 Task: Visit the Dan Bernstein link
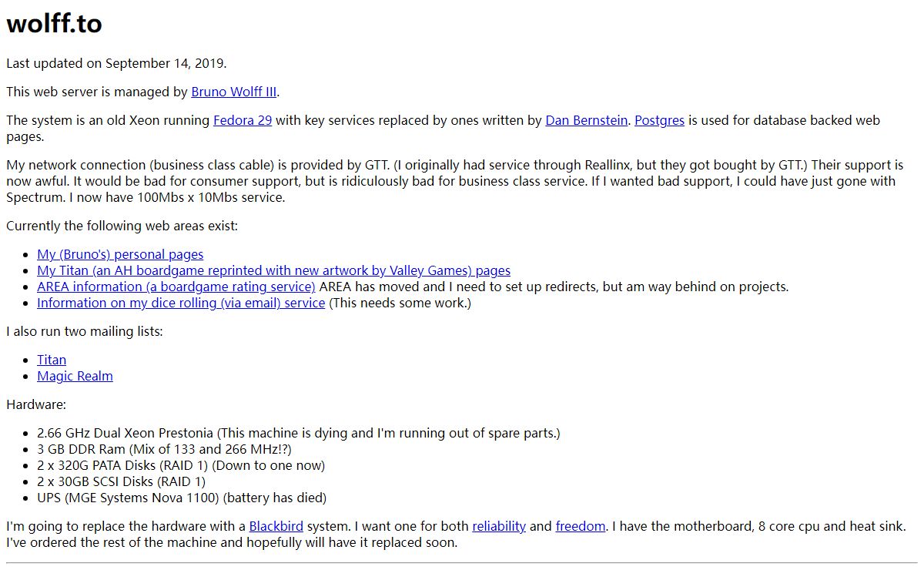(587, 120)
